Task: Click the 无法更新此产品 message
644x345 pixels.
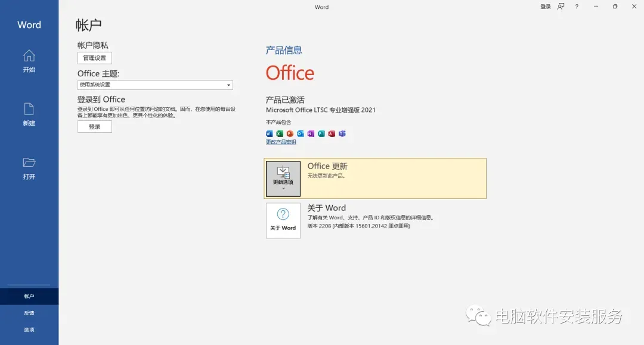Action: 327,176
